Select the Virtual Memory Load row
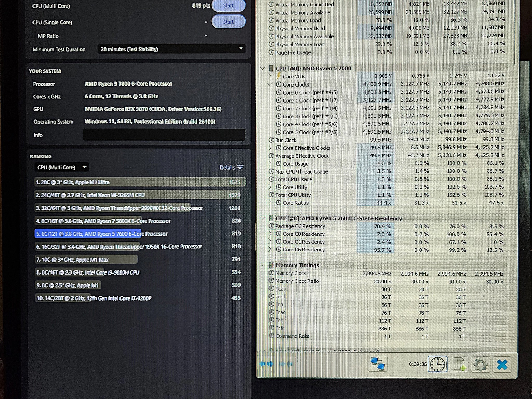The image size is (532, 399). (387, 20)
